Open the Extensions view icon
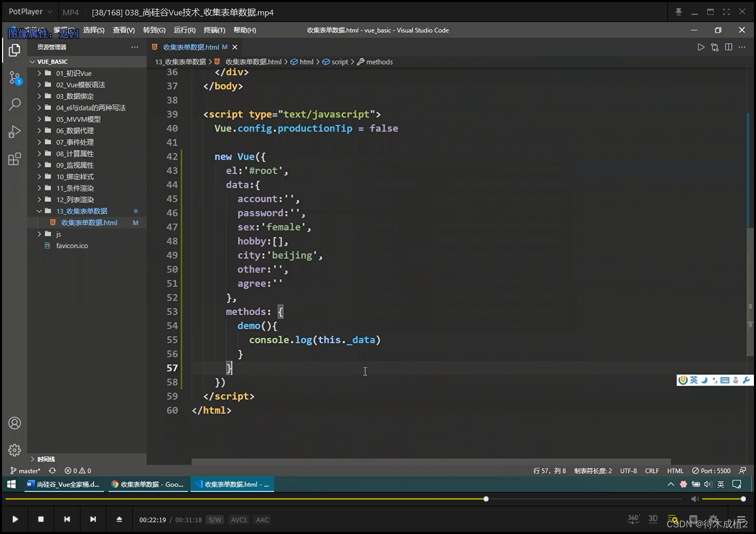This screenshot has height=534, width=756. 14,159
